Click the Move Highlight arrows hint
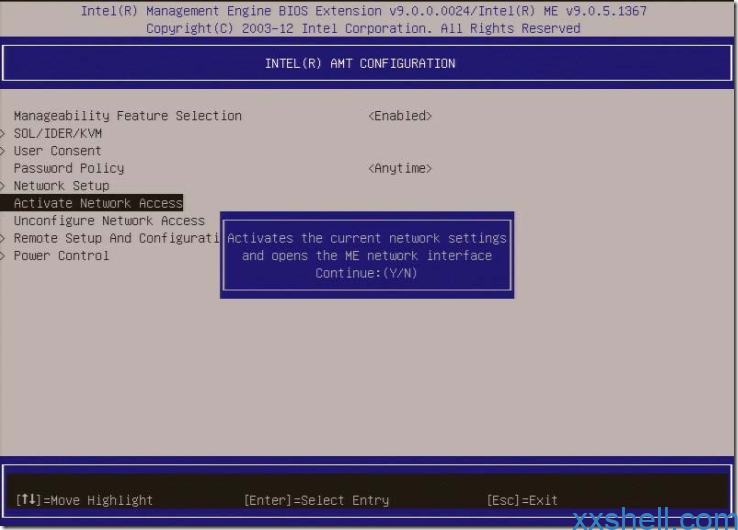This screenshot has width=738, height=530. coord(84,500)
